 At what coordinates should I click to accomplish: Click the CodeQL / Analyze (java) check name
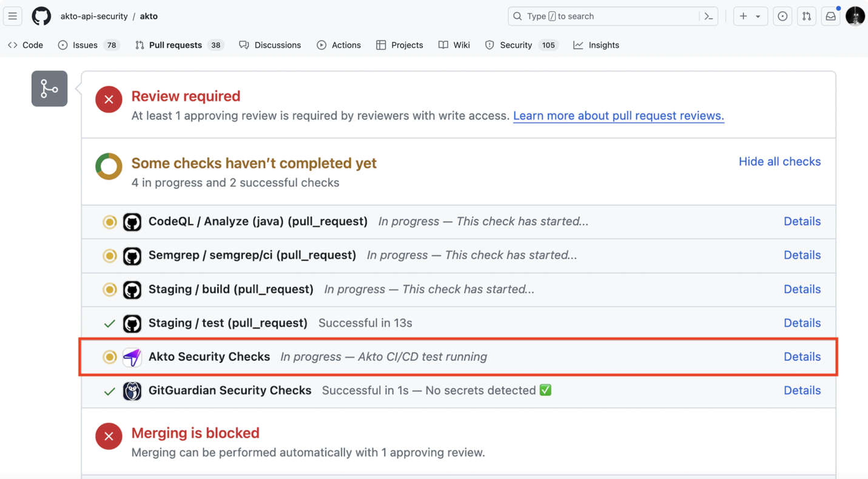pyautogui.click(x=258, y=222)
